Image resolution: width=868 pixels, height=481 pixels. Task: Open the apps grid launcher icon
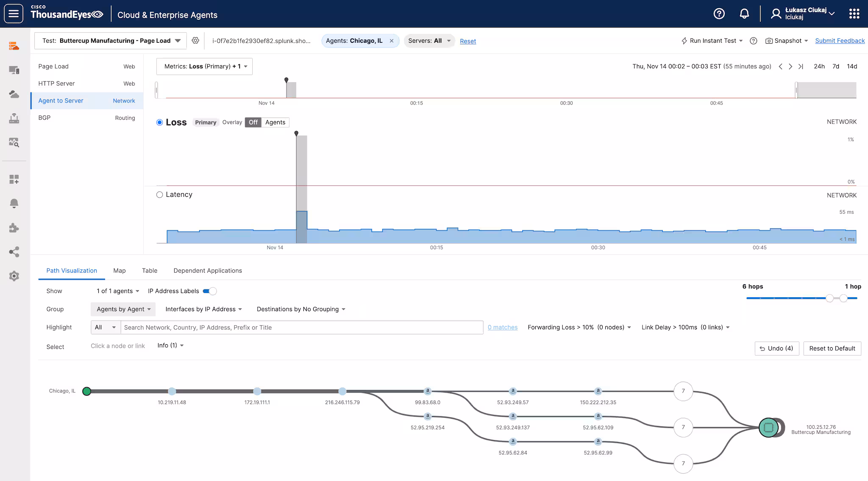coord(854,14)
